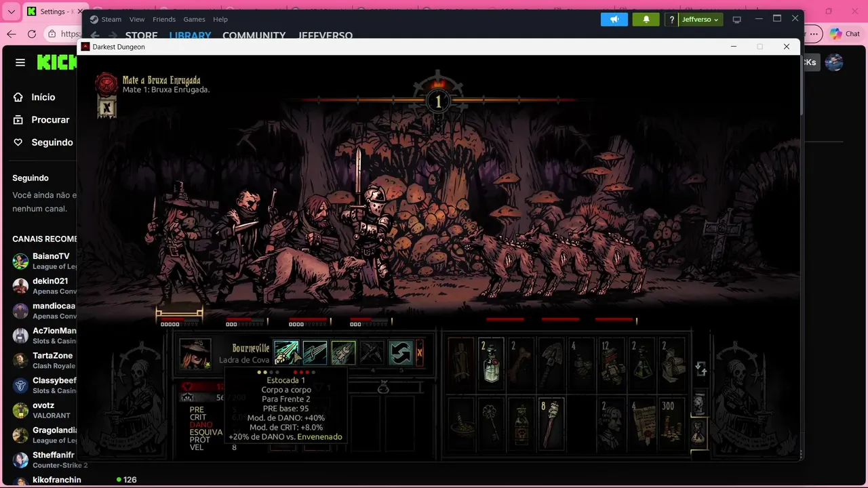Click the round counter showing 1
This screenshot has width=868, height=488.
point(438,102)
